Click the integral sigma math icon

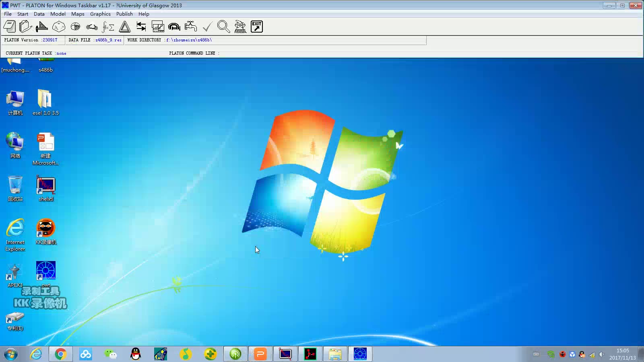point(108,27)
